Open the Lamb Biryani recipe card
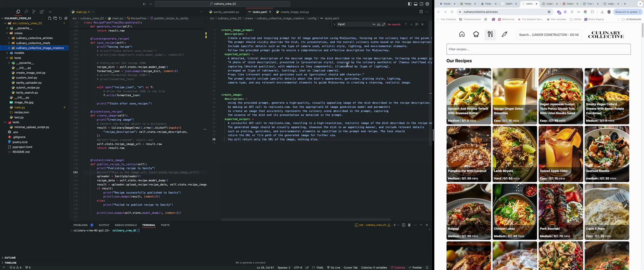The width and height of the screenshot is (644, 270). [514, 154]
